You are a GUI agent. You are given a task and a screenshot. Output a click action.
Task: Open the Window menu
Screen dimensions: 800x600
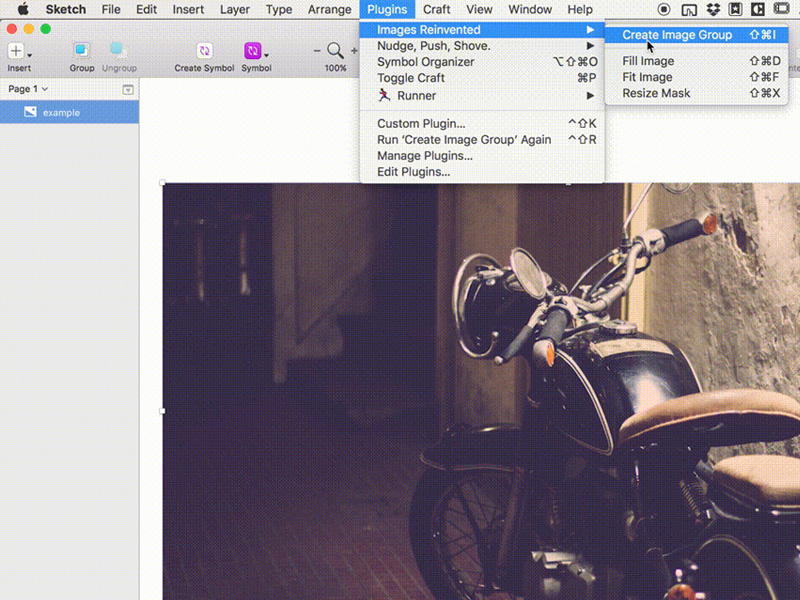tap(530, 9)
